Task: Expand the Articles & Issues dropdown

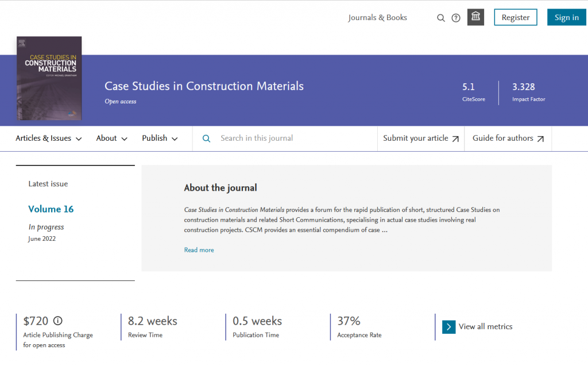Action: point(49,138)
